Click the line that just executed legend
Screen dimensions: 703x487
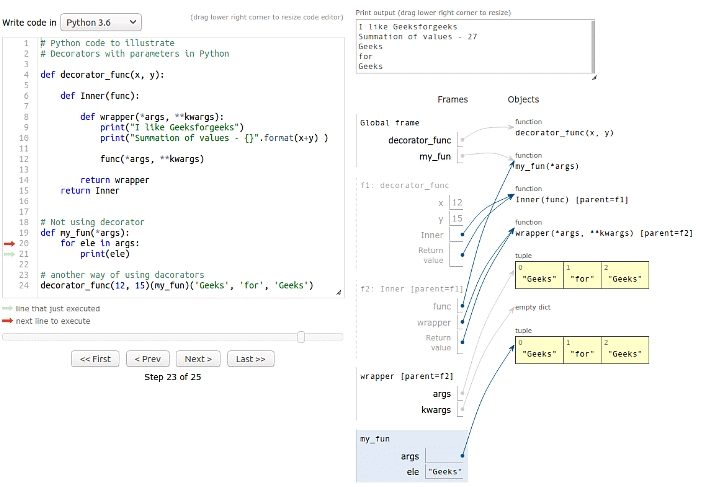pos(57,309)
